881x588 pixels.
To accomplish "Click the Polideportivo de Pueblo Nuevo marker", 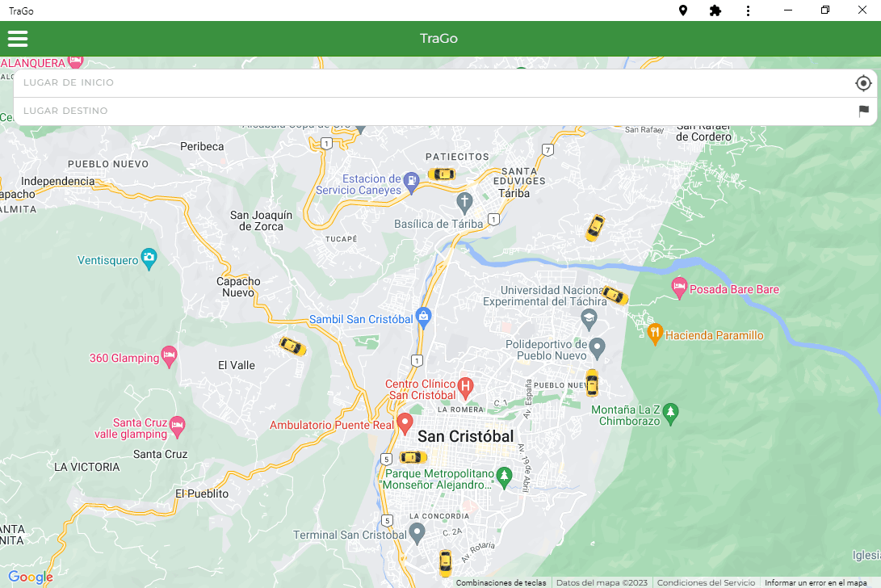I will [x=597, y=347].
